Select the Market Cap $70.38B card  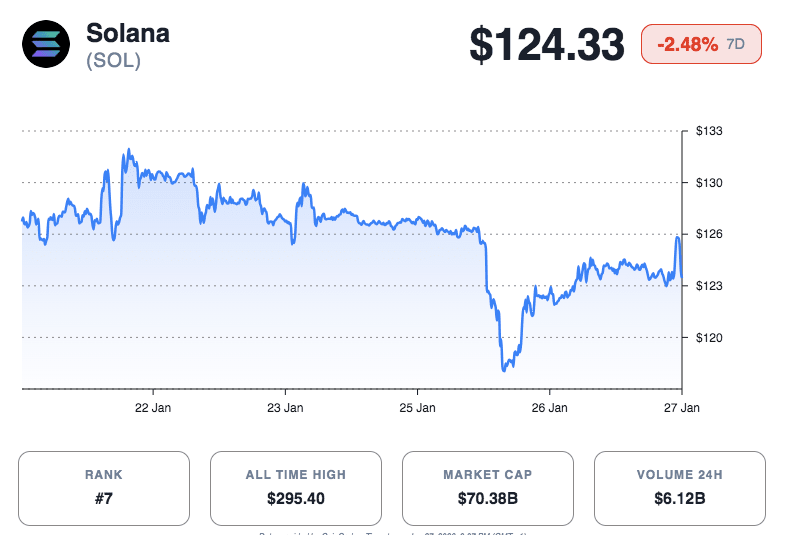click(488, 488)
